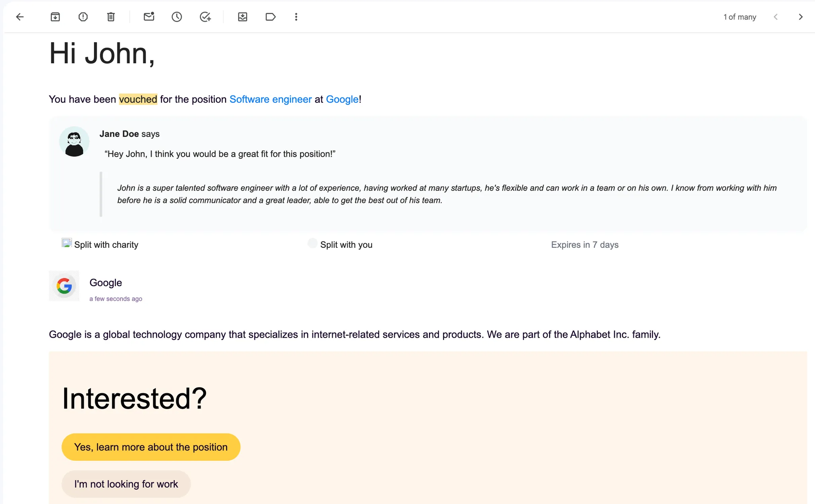Report this email as spam

click(x=83, y=17)
